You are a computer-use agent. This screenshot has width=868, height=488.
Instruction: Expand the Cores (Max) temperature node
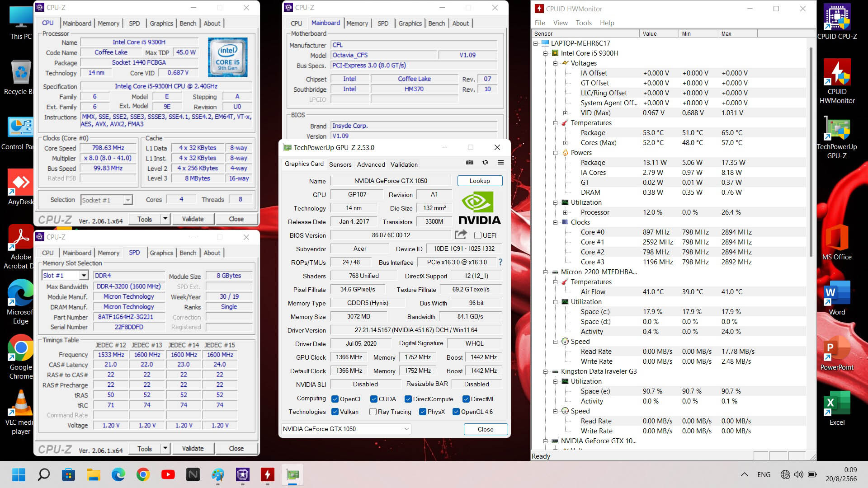pyautogui.click(x=565, y=143)
